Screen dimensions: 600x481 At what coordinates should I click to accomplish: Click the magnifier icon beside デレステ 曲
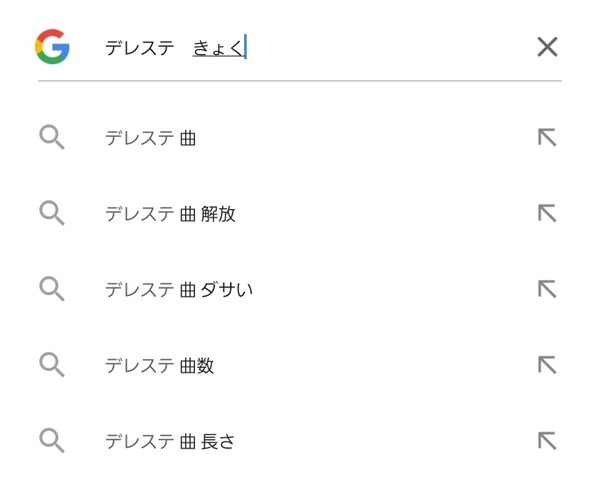(52, 137)
